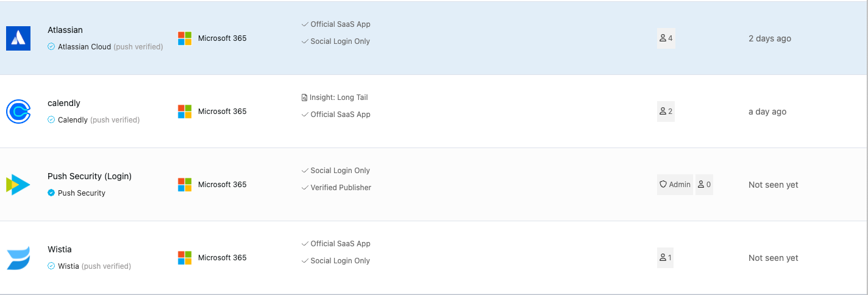Image resolution: width=868 pixels, height=295 pixels.
Task: Click the blue verified badge beside Push Security
Action: (x=51, y=193)
